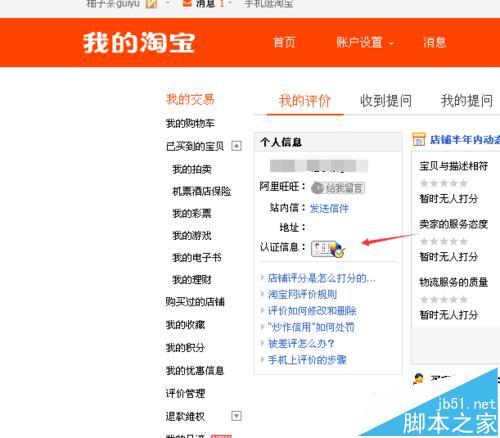Switch to the 我的评价 tab
500x438 pixels.
[x=305, y=101]
